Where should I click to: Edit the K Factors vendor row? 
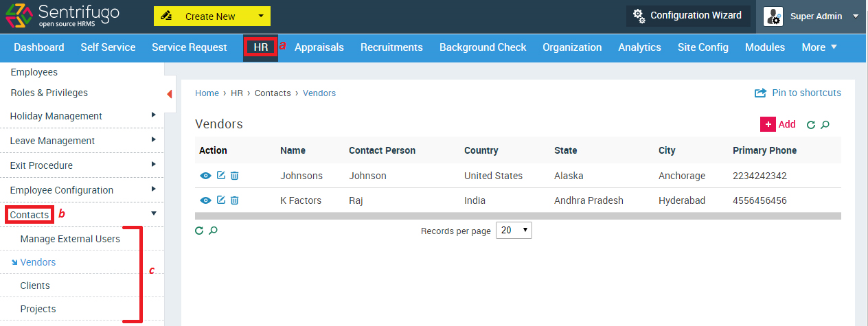point(221,200)
